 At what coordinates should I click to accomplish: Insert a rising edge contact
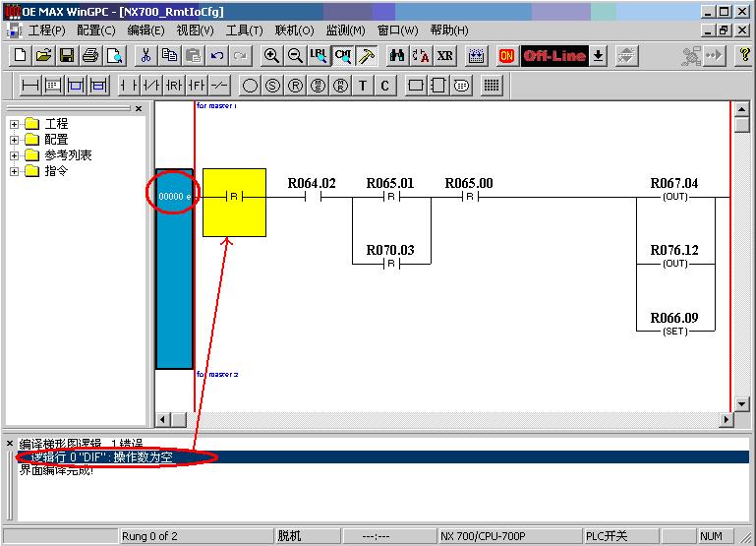tap(174, 86)
